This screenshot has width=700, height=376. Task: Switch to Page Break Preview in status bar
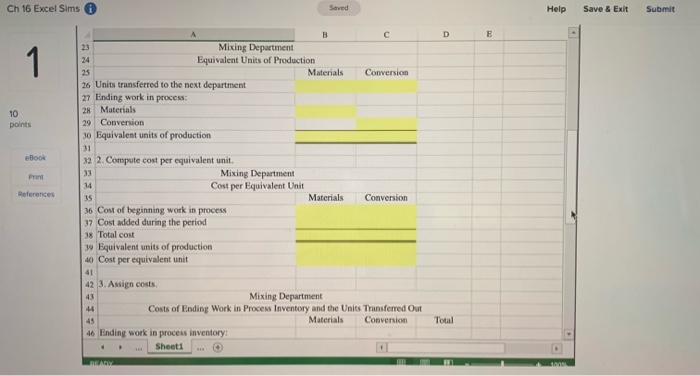(448, 362)
